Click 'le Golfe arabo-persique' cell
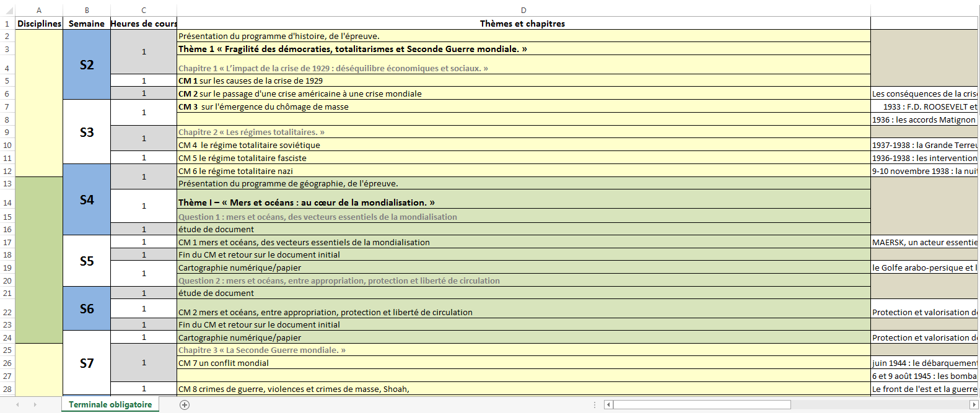 point(924,267)
